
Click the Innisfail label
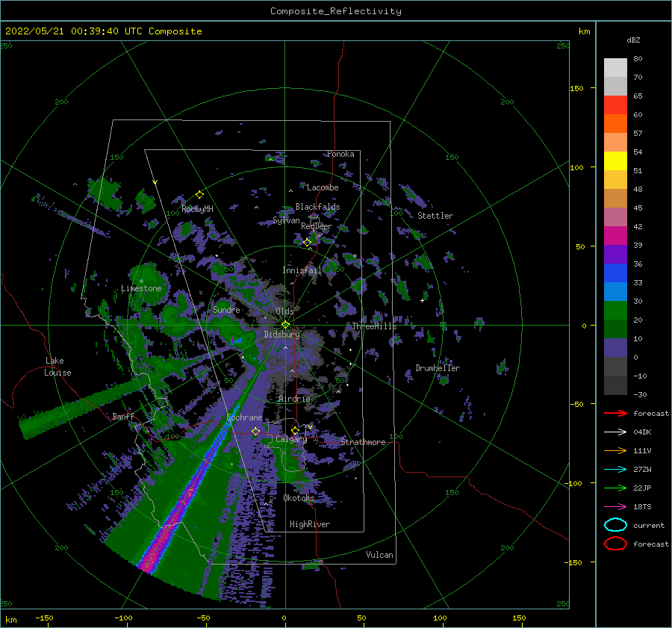pyautogui.click(x=302, y=270)
